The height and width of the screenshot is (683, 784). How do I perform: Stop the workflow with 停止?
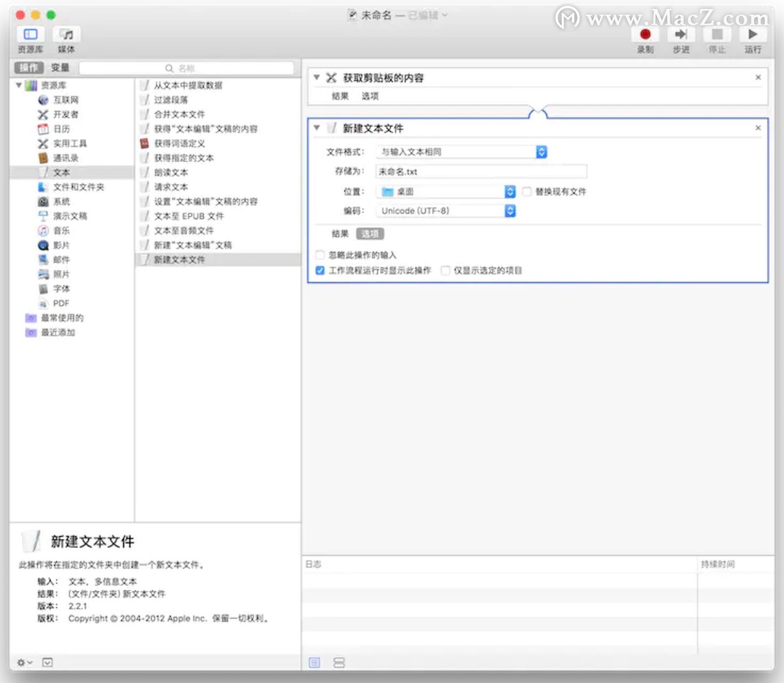717,34
